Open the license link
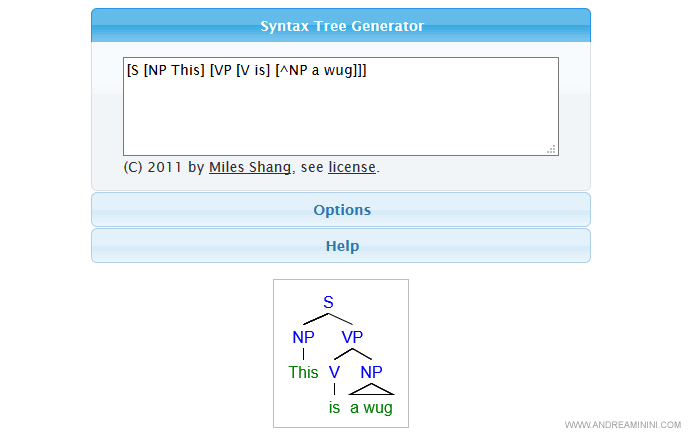Image resolution: width=700 pixels, height=440 pixels. pyautogui.click(x=352, y=167)
